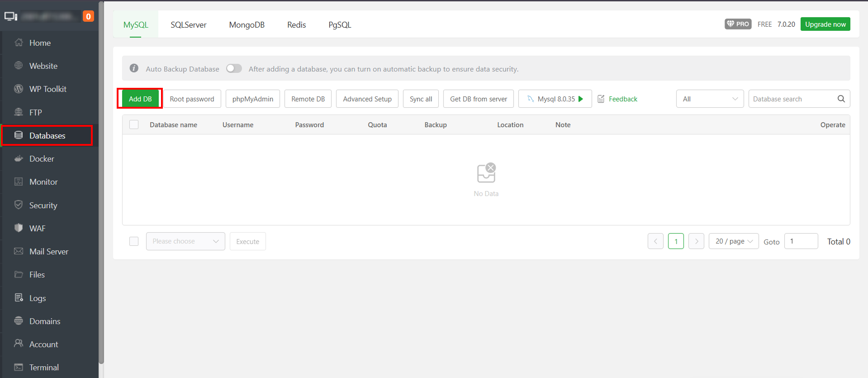Click the Mail Server envelope icon
Screen dimensions: 868x378
(x=19, y=251)
